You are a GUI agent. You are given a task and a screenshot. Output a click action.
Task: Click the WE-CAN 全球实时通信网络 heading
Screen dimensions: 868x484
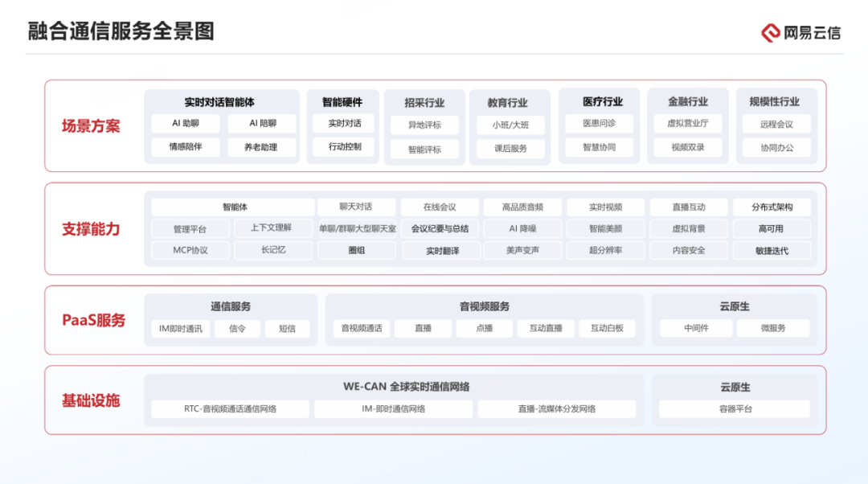point(407,387)
